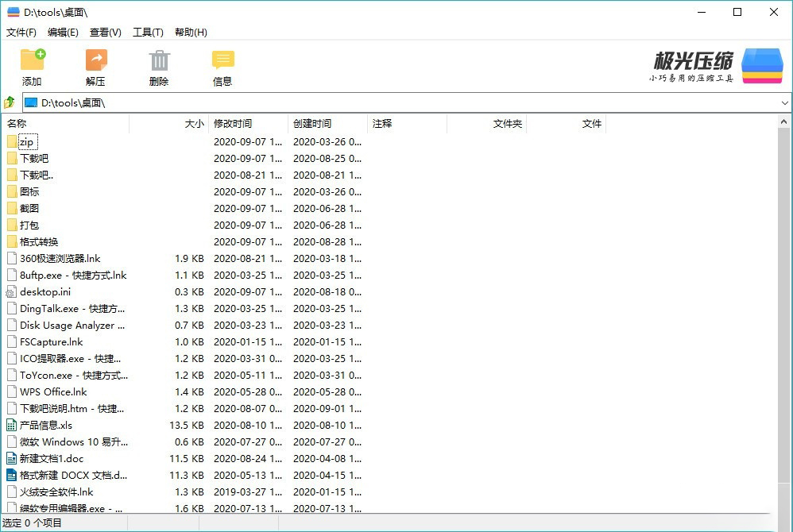Open the 文件(F) menu
This screenshot has width=793, height=532.
tap(21, 33)
